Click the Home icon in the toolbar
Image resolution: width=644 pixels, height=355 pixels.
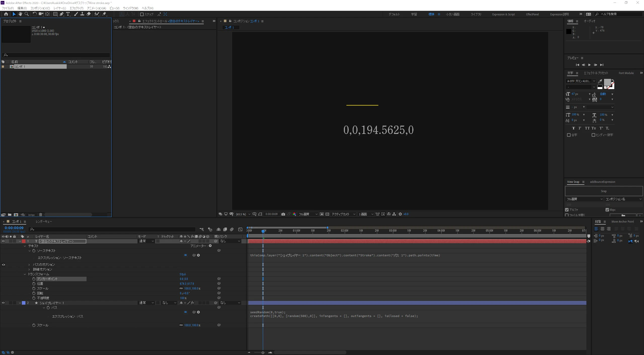coord(6,14)
